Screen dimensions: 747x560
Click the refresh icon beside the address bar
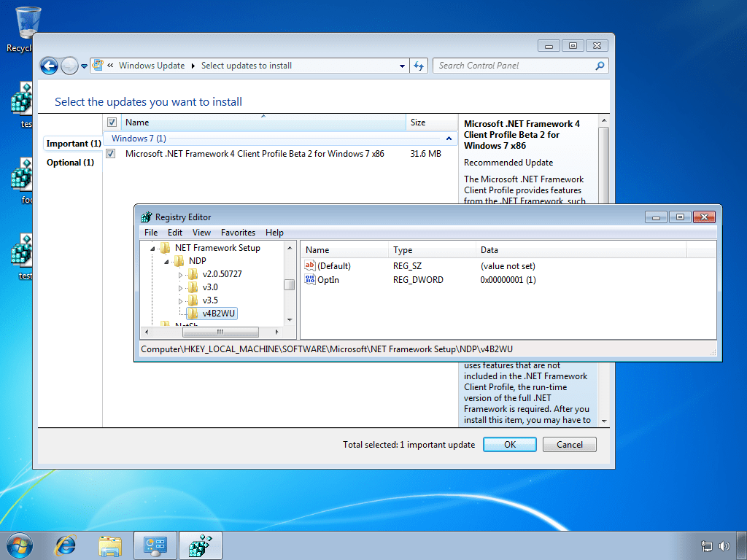[x=418, y=66]
